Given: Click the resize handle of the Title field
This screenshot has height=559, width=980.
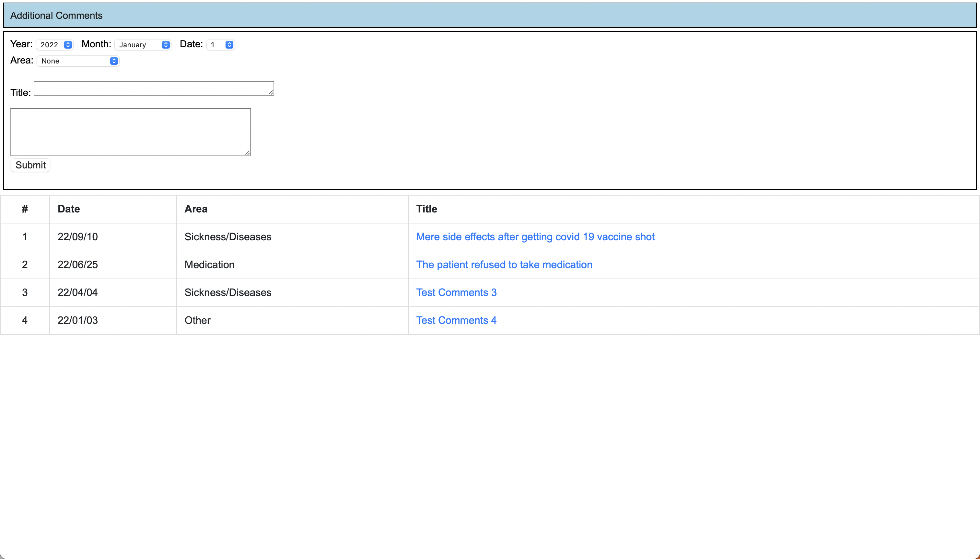Looking at the screenshot, I should pyautogui.click(x=271, y=93).
